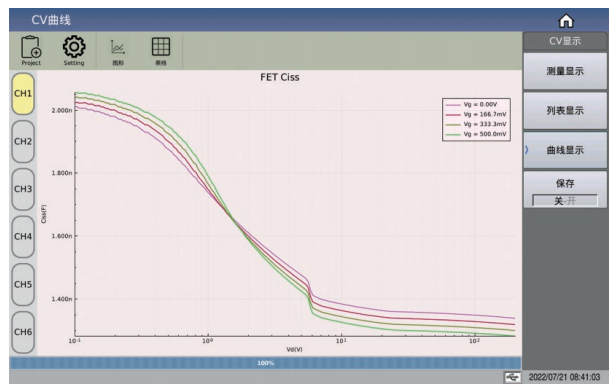Click the 10⁻¹ x-axis tick label

[75, 341]
